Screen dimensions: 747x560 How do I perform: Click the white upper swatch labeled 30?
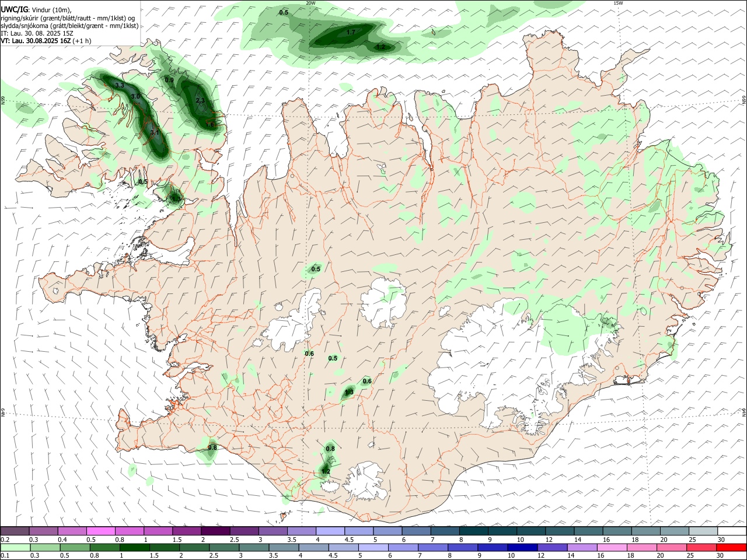pyautogui.click(x=731, y=531)
